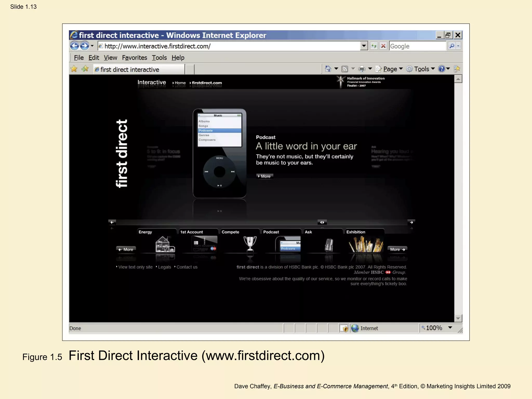Click the Forward navigation arrow
This screenshot has width=532, height=399.
coord(84,46)
